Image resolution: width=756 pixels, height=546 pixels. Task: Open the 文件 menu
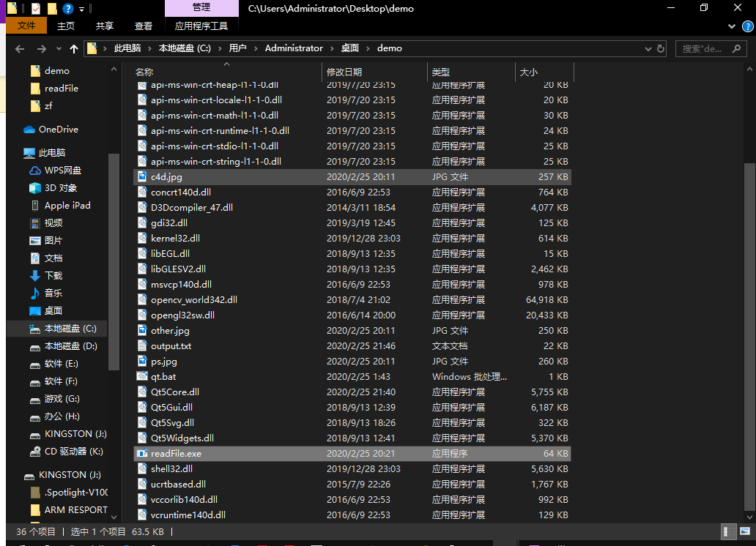tap(26, 25)
